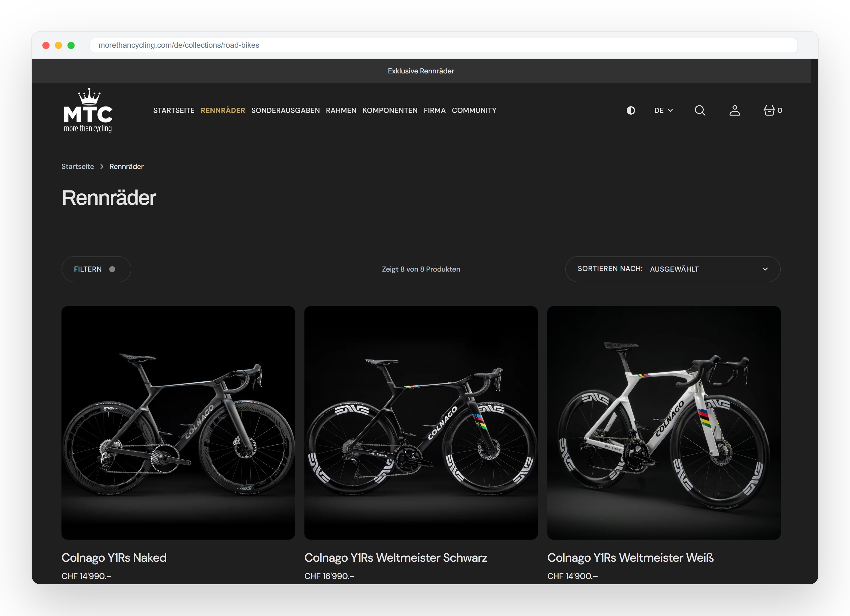The image size is (850, 616).
Task: Click the MTC more than cycling logo
Action: pos(88,110)
